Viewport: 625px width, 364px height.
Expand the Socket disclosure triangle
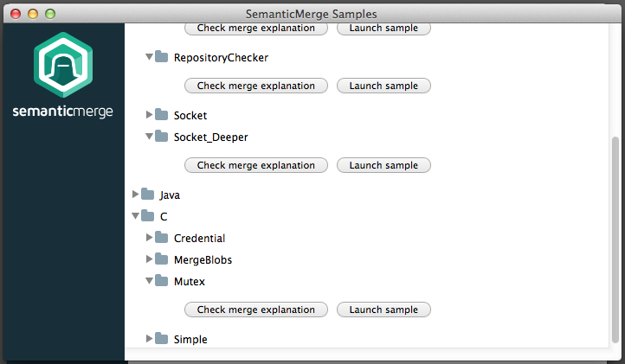pyautogui.click(x=149, y=114)
